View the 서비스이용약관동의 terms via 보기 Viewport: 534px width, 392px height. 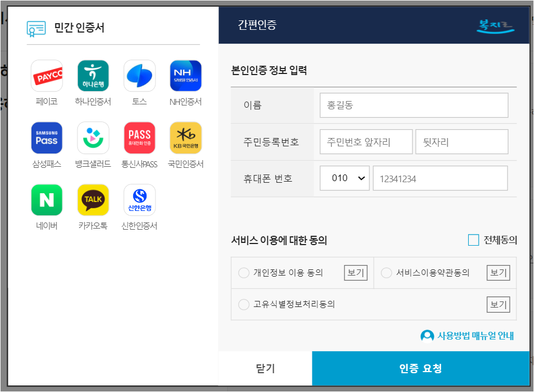[499, 273]
